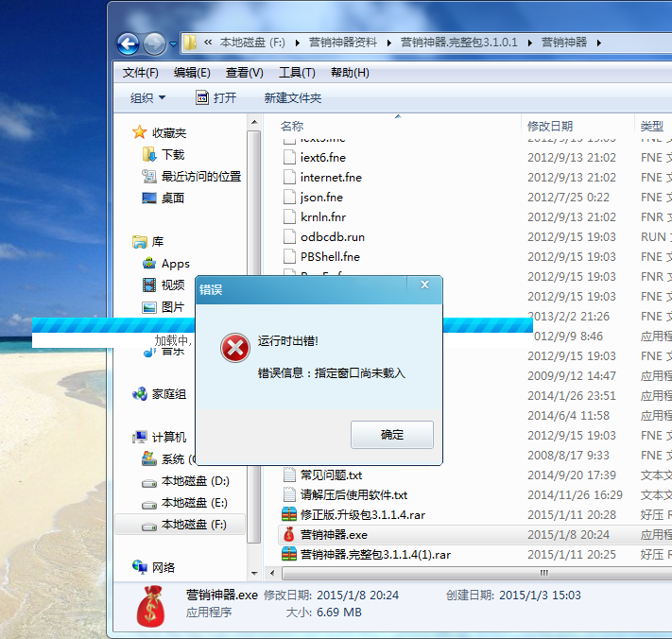The width and height of the screenshot is (672, 639).
Task: Click the Forward navigation arrow
Action: tap(154, 43)
